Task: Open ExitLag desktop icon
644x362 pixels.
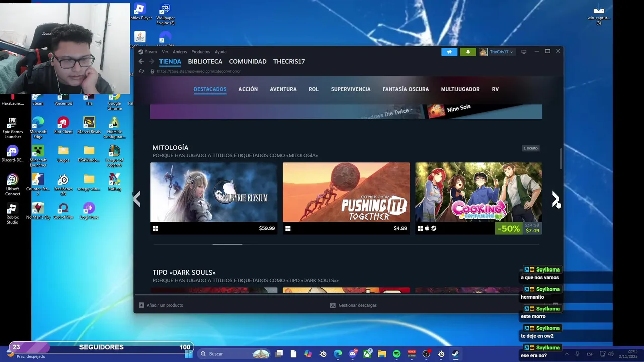Action: pos(114,183)
